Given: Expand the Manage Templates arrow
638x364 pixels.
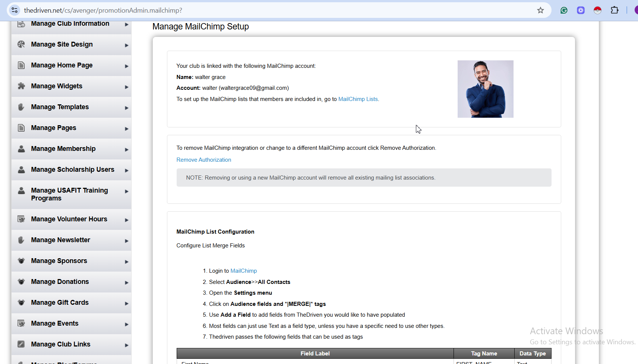Looking at the screenshot, I should click(127, 108).
